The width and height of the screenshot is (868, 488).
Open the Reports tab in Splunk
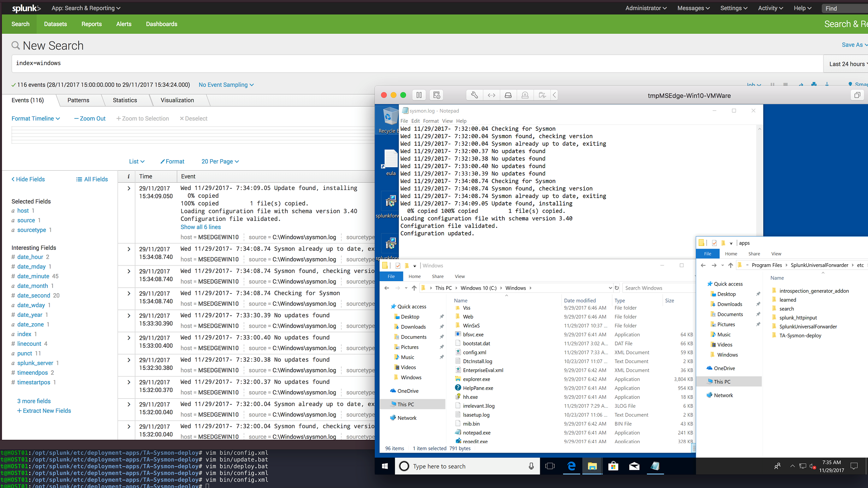coord(91,24)
